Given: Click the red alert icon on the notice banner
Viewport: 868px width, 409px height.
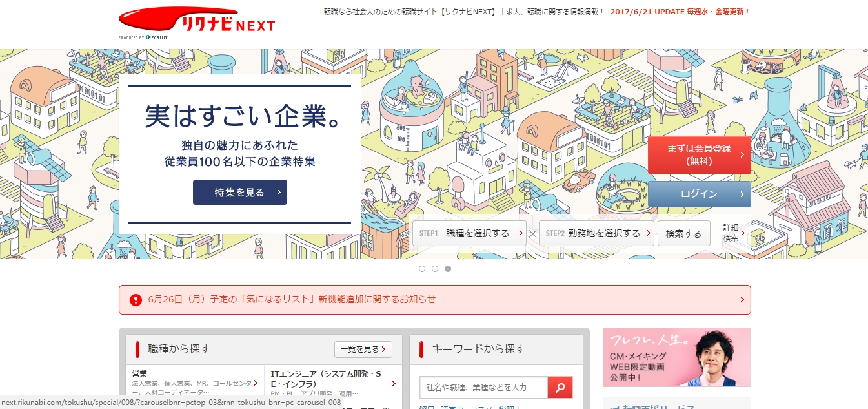Looking at the screenshot, I should click(134, 299).
